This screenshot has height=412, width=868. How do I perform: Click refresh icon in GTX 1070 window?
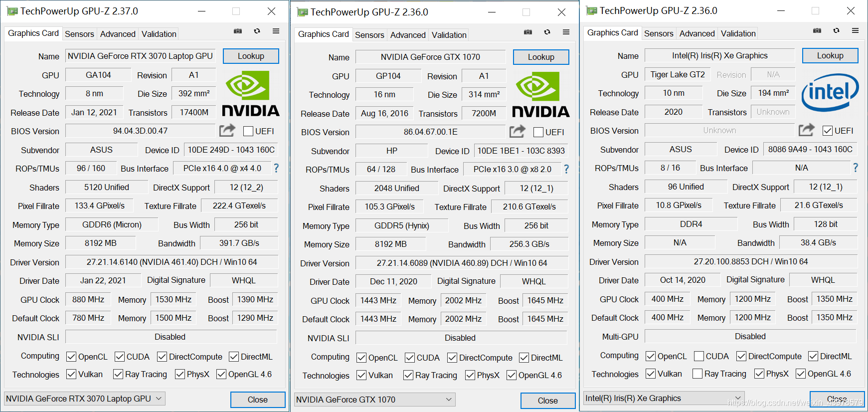(x=547, y=32)
